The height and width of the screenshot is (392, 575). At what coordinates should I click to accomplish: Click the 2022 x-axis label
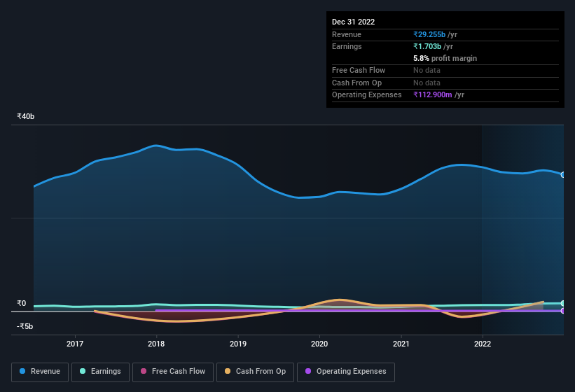pyautogui.click(x=483, y=344)
